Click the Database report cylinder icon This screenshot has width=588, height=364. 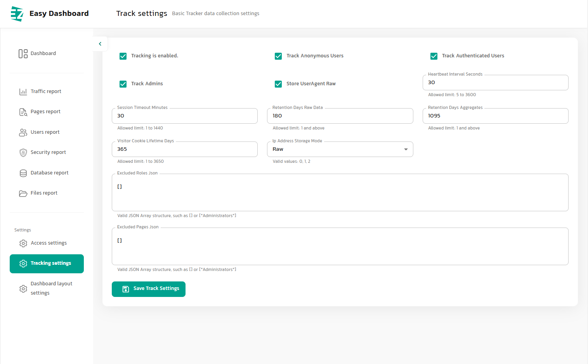tap(23, 173)
